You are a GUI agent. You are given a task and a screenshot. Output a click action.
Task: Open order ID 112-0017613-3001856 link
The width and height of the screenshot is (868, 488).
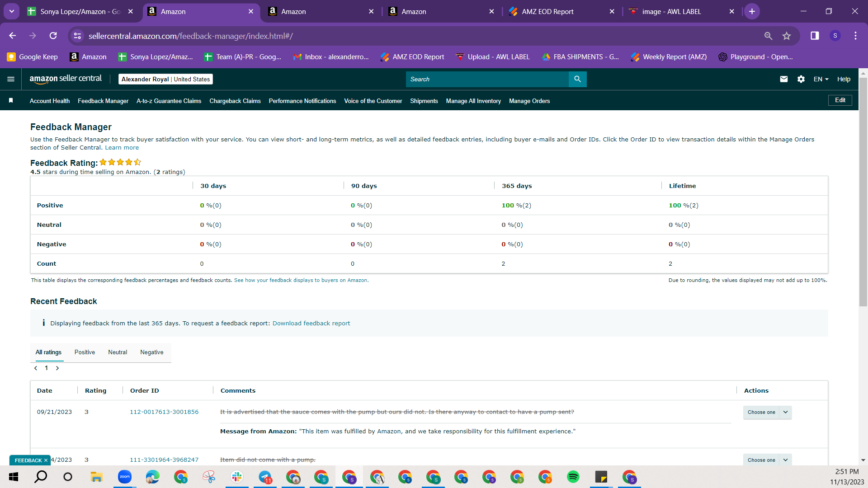pos(164,412)
